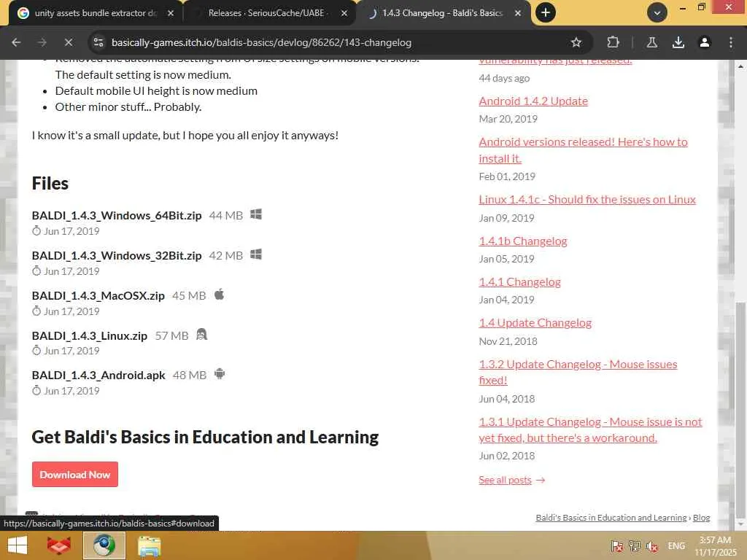Click the Download Now button
The width and height of the screenshot is (747, 560).
75,474
